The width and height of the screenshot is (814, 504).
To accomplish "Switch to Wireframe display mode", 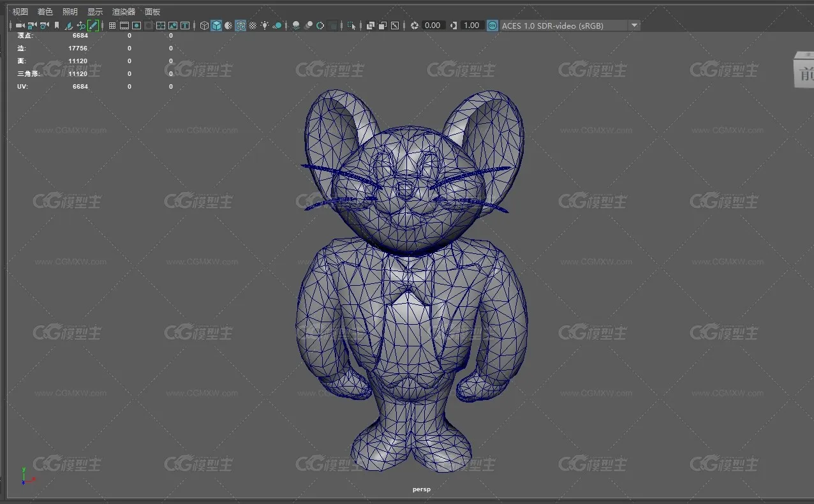I will (x=204, y=26).
